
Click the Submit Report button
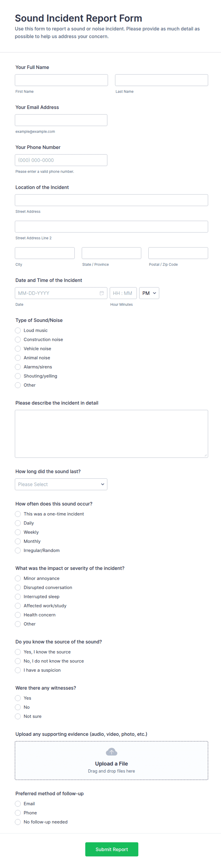(x=112, y=849)
